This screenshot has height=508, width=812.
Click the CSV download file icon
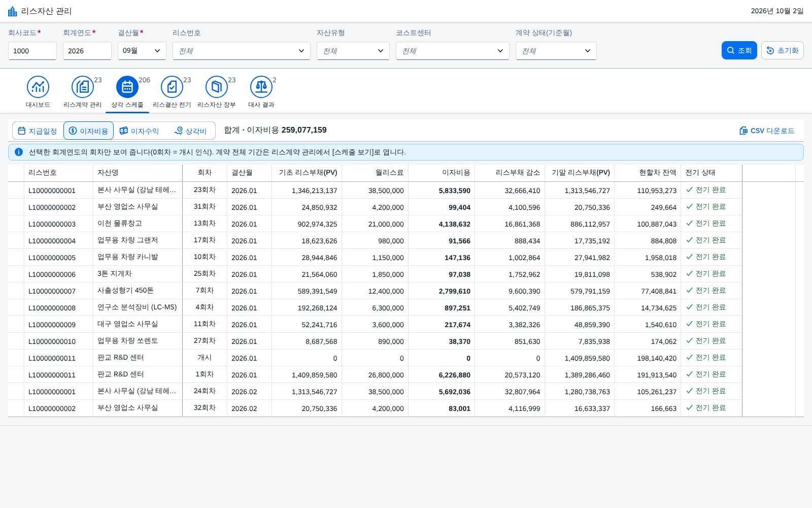743,131
